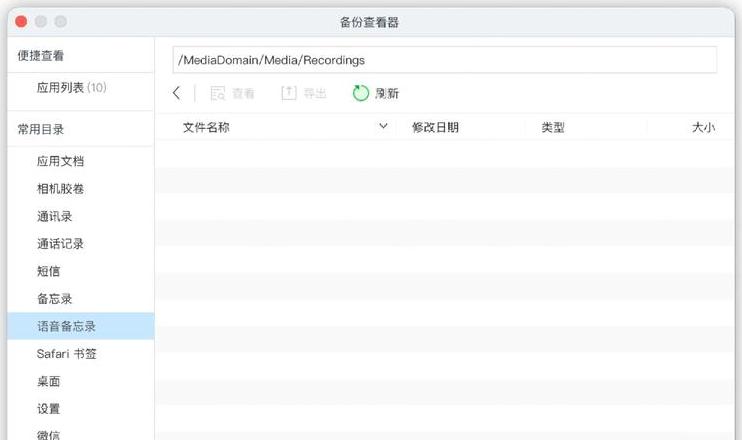Open Safari 书签 in the sidebar
Screen dimensions: 742x440
(67, 353)
